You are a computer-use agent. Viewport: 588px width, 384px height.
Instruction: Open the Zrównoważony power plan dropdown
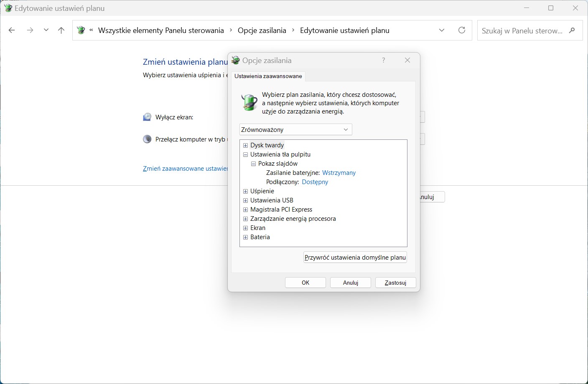296,129
